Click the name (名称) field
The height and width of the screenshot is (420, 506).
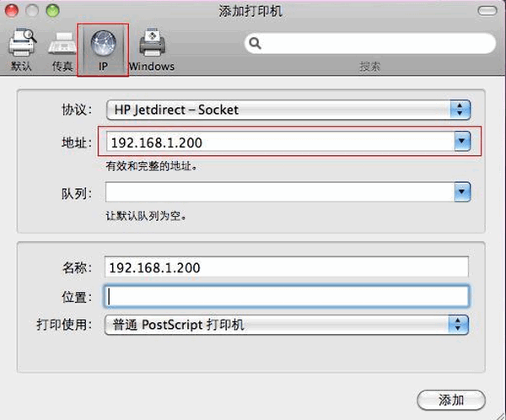(x=286, y=267)
